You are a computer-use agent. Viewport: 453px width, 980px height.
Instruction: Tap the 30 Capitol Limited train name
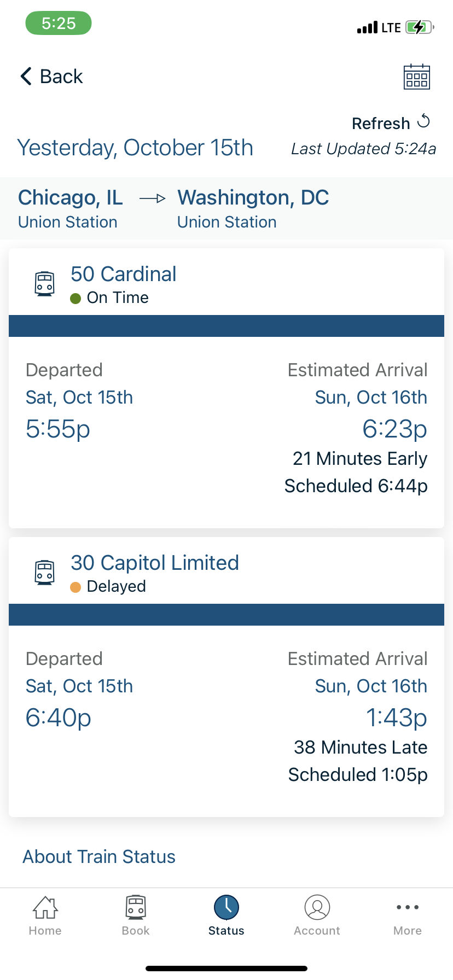click(x=155, y=563)
